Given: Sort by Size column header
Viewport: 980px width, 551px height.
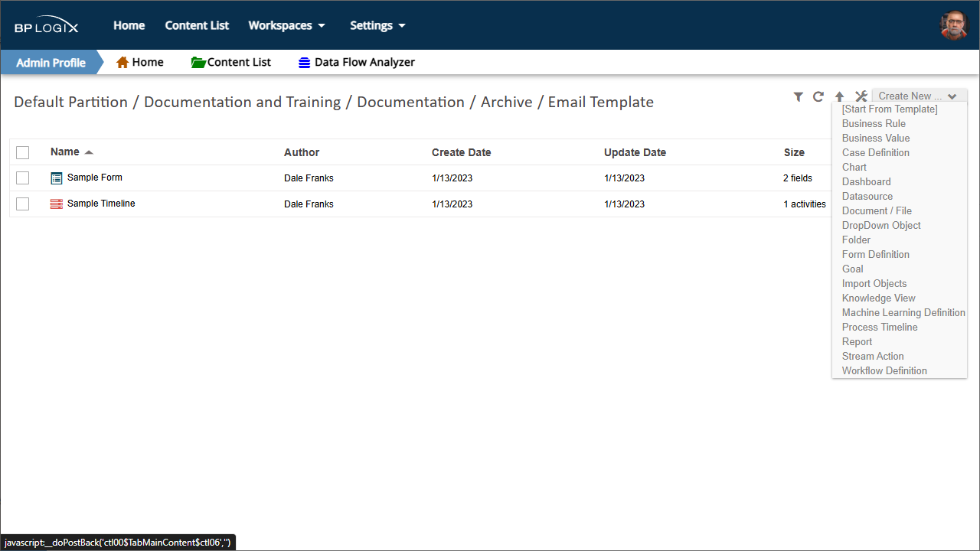Looking at the screenshot, I should coord(794,152).
